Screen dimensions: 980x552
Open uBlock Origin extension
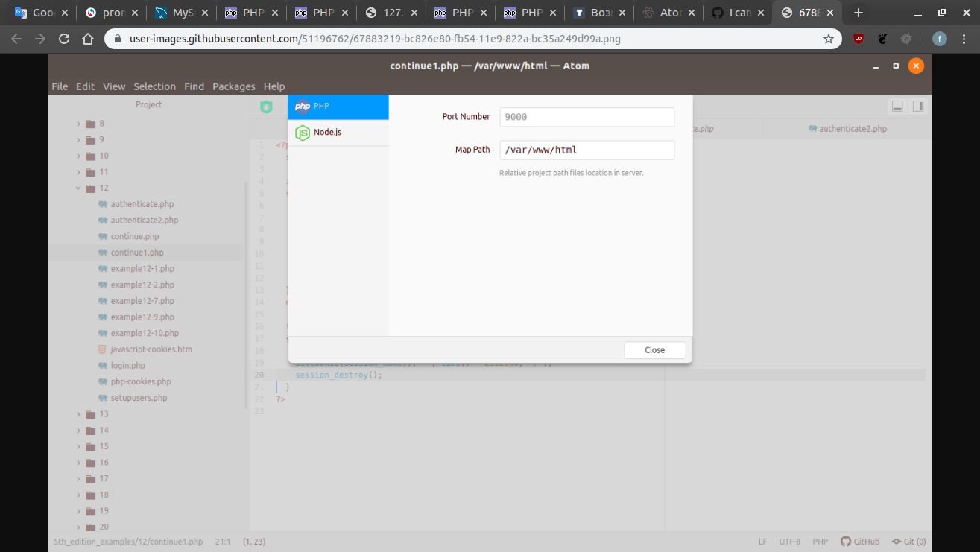tap(859, 39)
